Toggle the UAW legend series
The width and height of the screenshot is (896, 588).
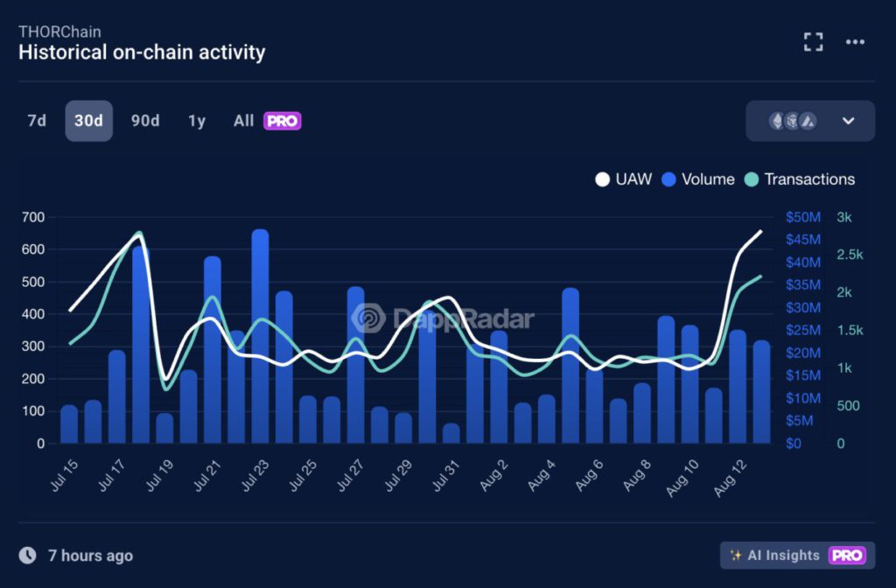pyautogui.click(x=623, y=179)
